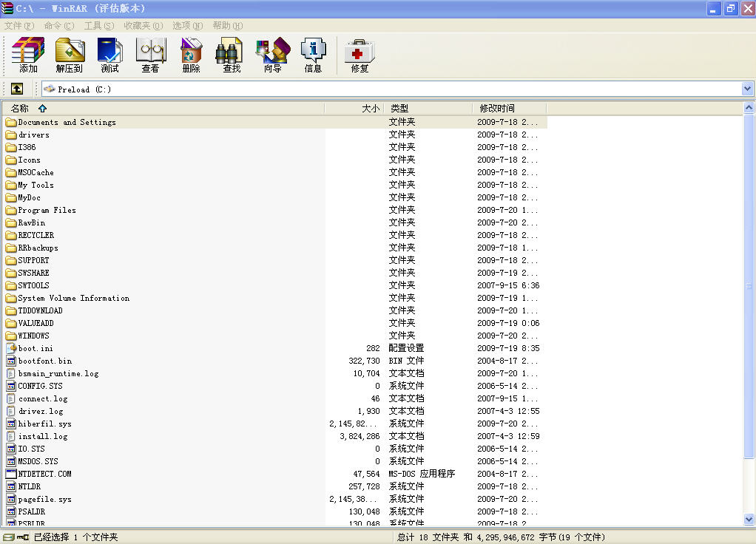Click the 修复 (Repair) first-aid icon

(x=360, y=55)
